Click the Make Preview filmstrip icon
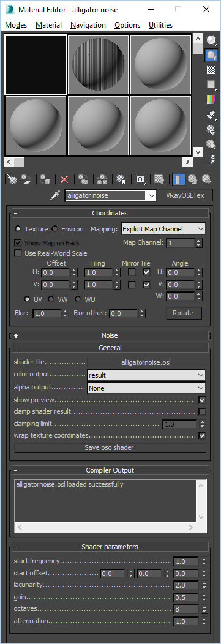This screenshot has height=644, width=221. click(211, 114)
